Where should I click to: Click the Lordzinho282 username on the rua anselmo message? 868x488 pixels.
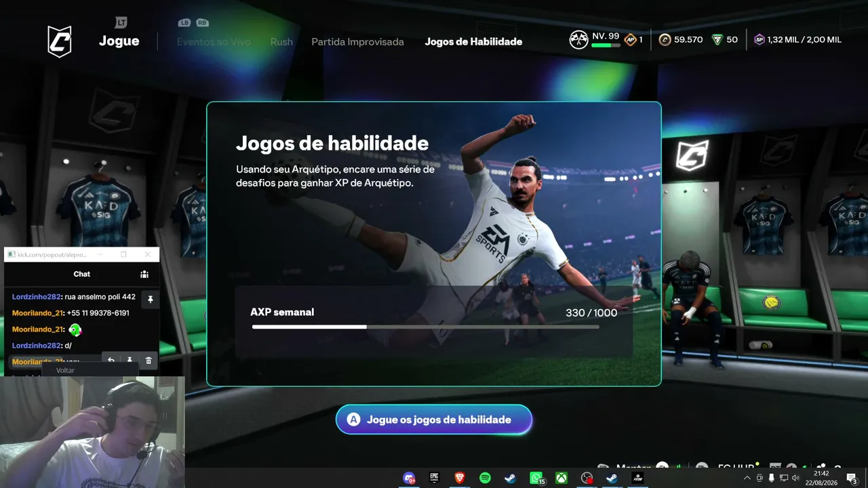point(37,297)
